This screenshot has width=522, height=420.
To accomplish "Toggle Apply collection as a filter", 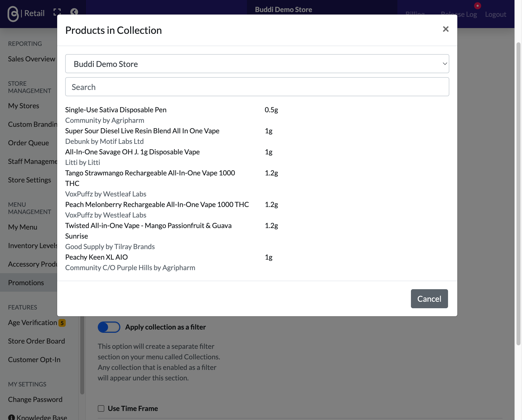I will [x=109, y=327].
